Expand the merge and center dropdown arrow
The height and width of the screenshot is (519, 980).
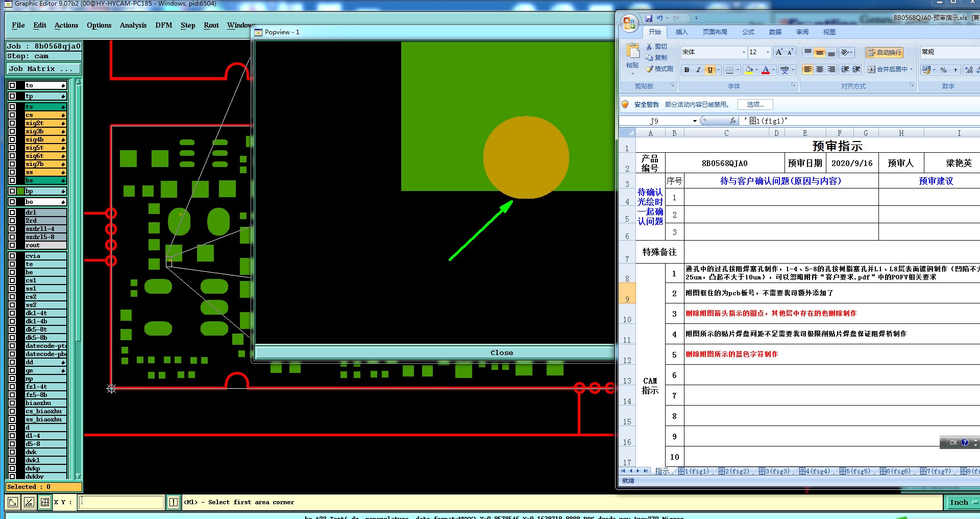(911, 69)
